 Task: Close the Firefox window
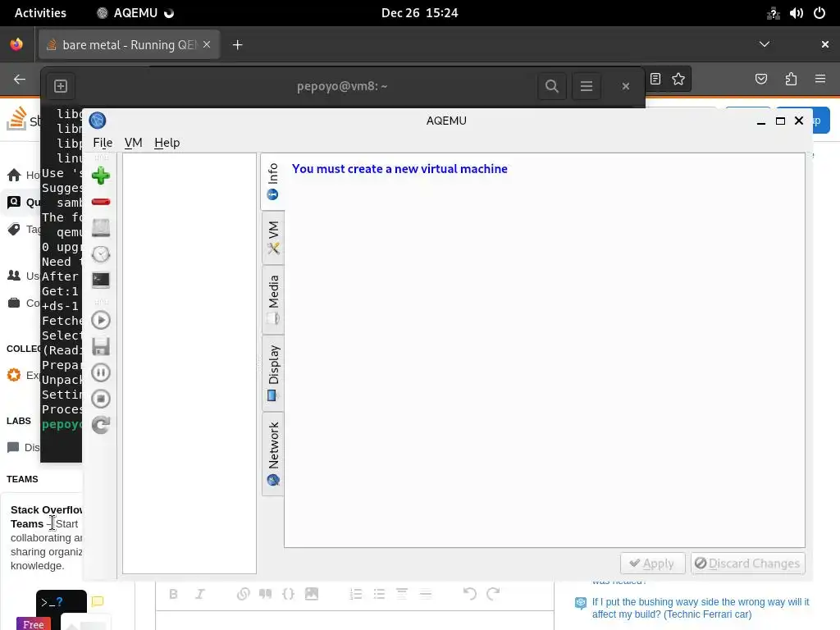coord(825,44)
